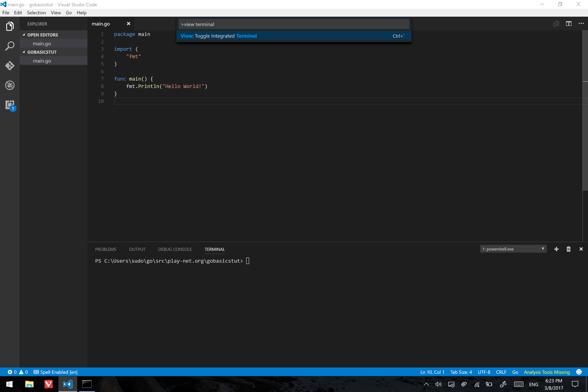Open the Action Center notifications icon

coord(575,384)
